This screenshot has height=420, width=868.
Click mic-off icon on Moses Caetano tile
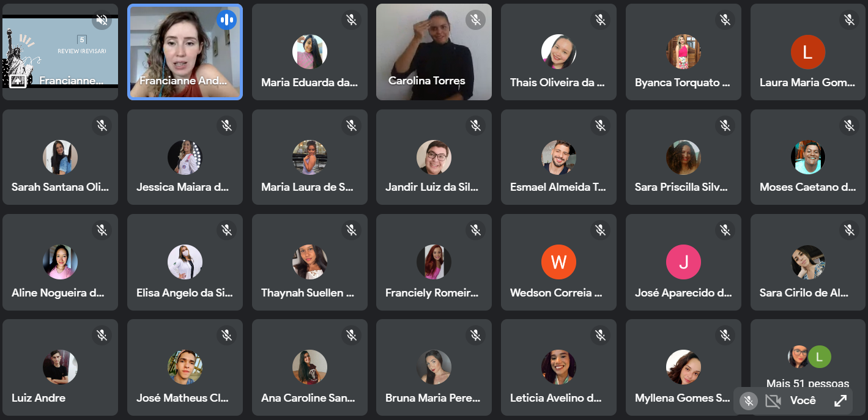click(849, 126)
